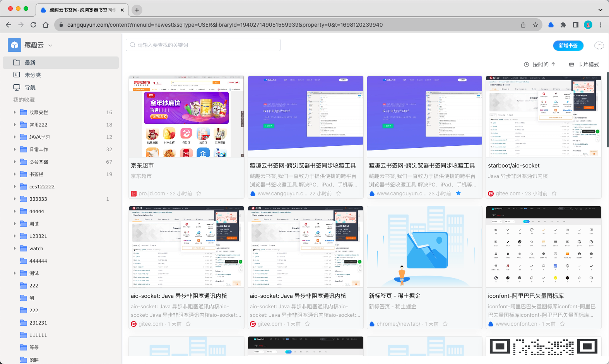The image size is (609, 364).
Task: Switch view using 卡片模式
Action: (x=584, y=65)
